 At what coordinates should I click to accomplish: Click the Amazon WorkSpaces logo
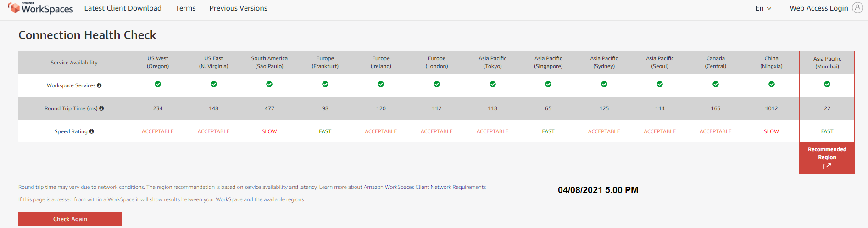[x=40, y=8]
